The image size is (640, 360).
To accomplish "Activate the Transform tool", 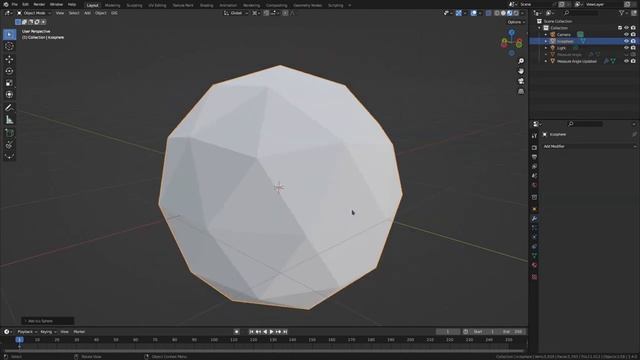I will (x=9, y=95).
